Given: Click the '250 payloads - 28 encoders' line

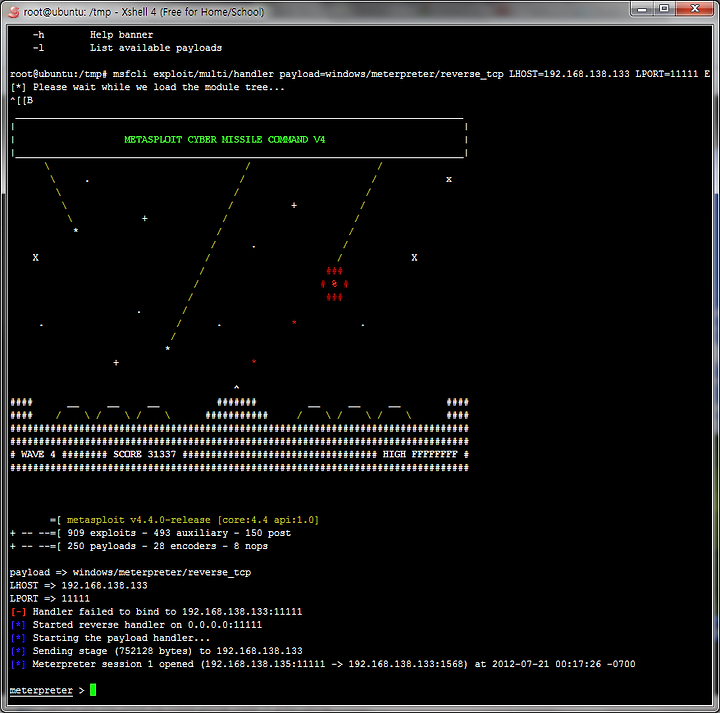Looking at the screenshot, I should 139,546.
